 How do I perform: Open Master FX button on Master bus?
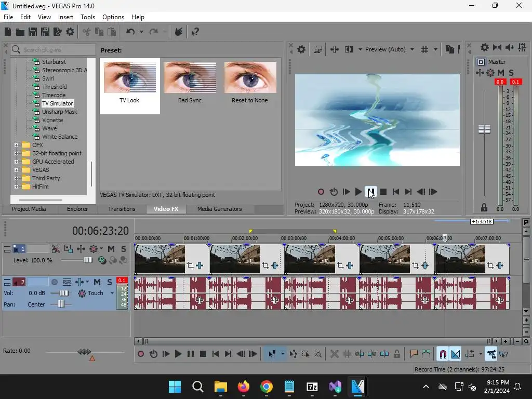[x=480, y=73]
